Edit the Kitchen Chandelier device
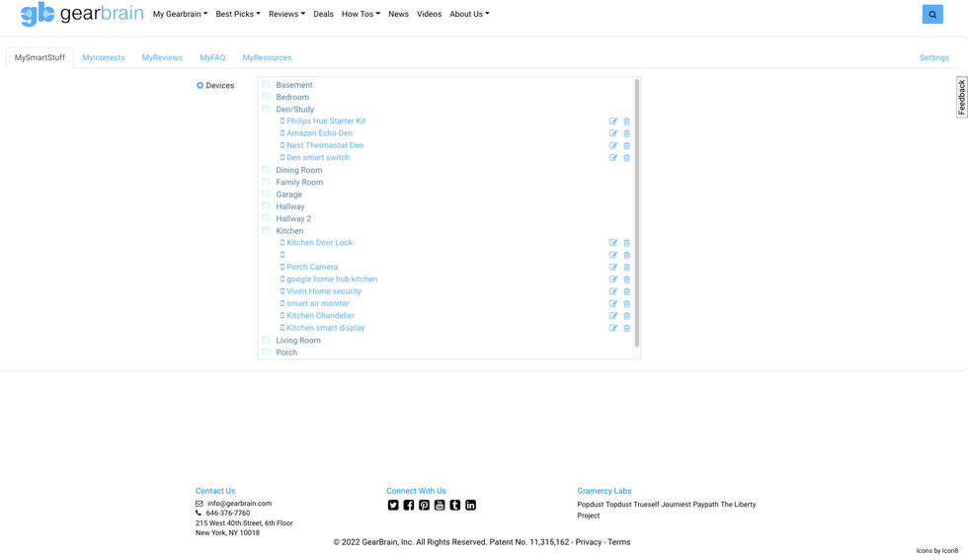Screen dimensions: 968x560 coord(613,316)
